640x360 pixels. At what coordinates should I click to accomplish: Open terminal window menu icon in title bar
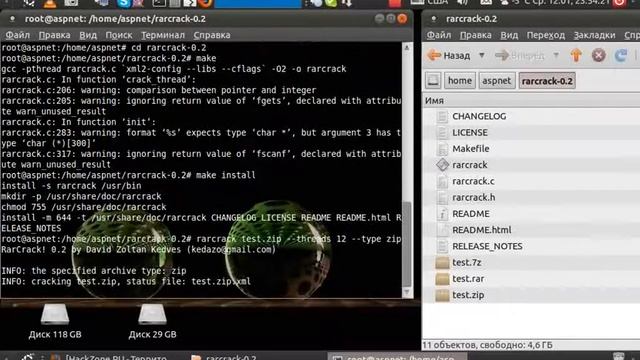pos(12,19)
